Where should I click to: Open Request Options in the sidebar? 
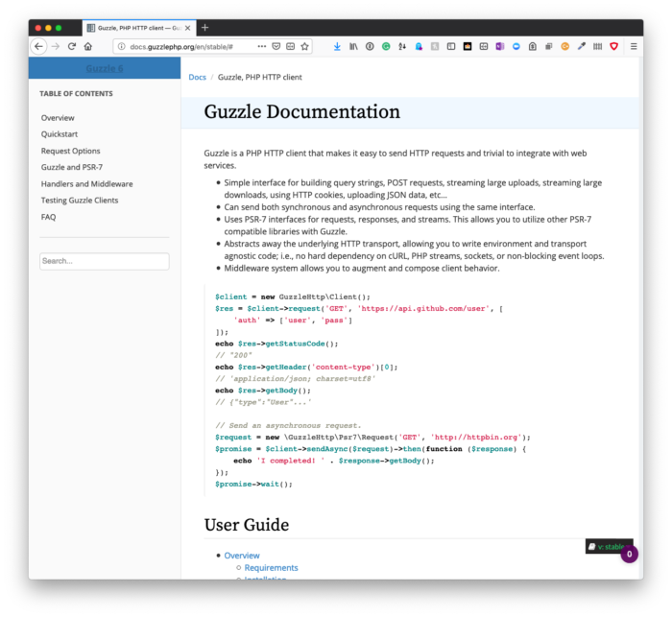(x=70, y=151)
